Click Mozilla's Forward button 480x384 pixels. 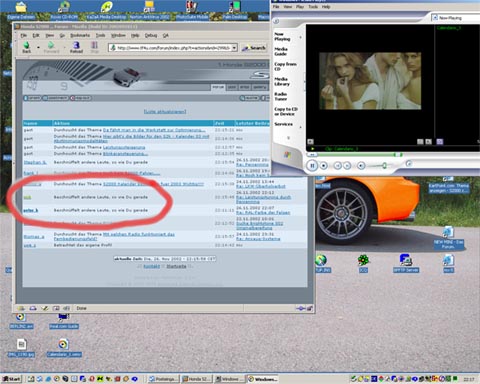tap(51, 47)
